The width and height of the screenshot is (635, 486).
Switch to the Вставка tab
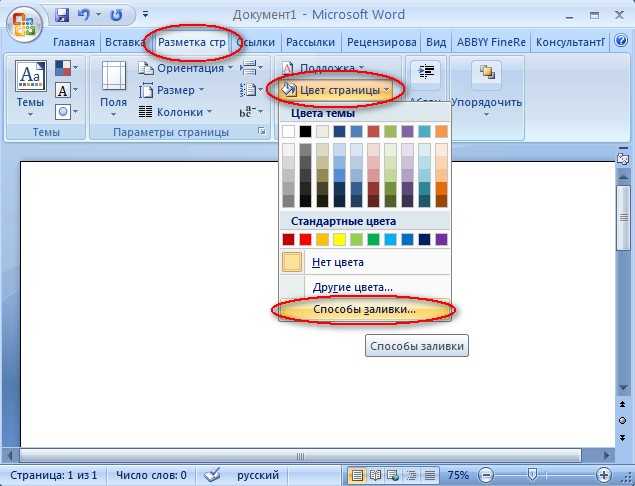coord(125,42)
